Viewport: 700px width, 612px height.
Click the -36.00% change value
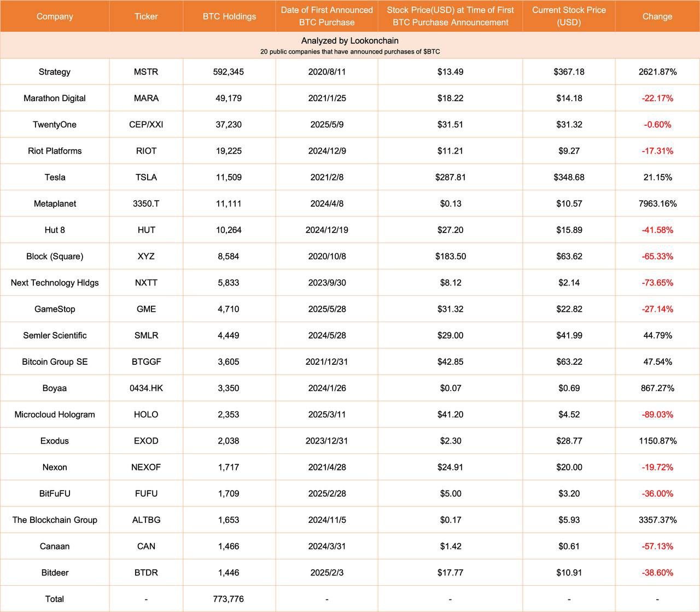(x=657, y=493)
